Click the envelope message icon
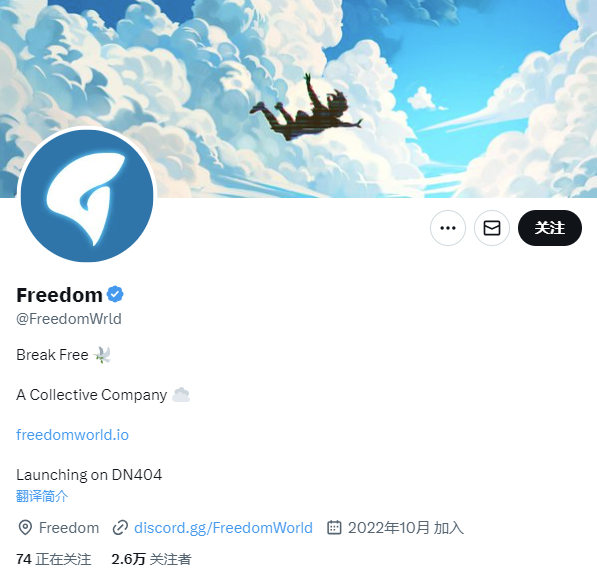 pos(492,228)
